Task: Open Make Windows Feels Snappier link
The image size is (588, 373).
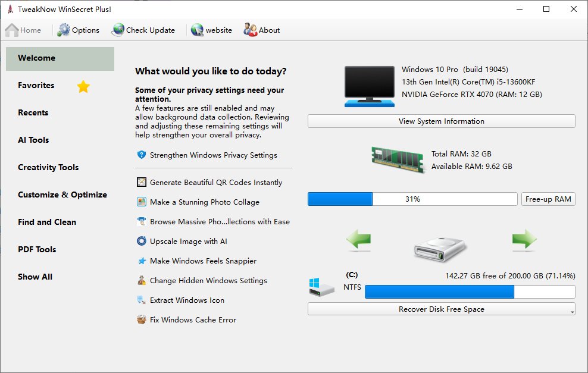Action: click(204, 261)
